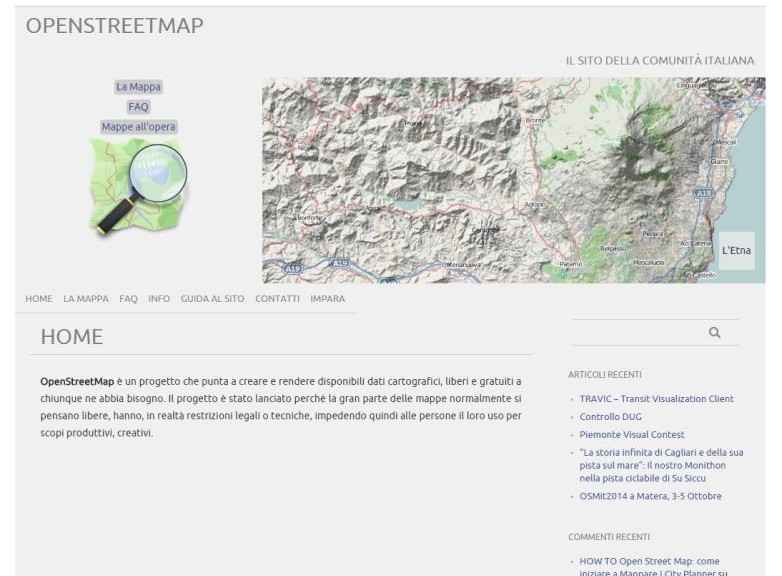This screenshot has height=576, width=782.
Task: Open OSMit2014 a Matera article
Action: point(650,496)
